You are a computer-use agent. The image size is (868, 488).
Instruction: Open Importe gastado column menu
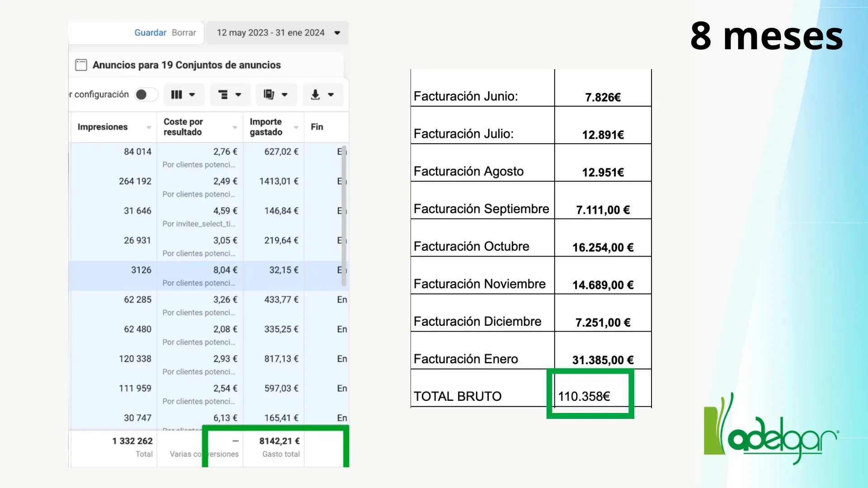tap(296, 127)
